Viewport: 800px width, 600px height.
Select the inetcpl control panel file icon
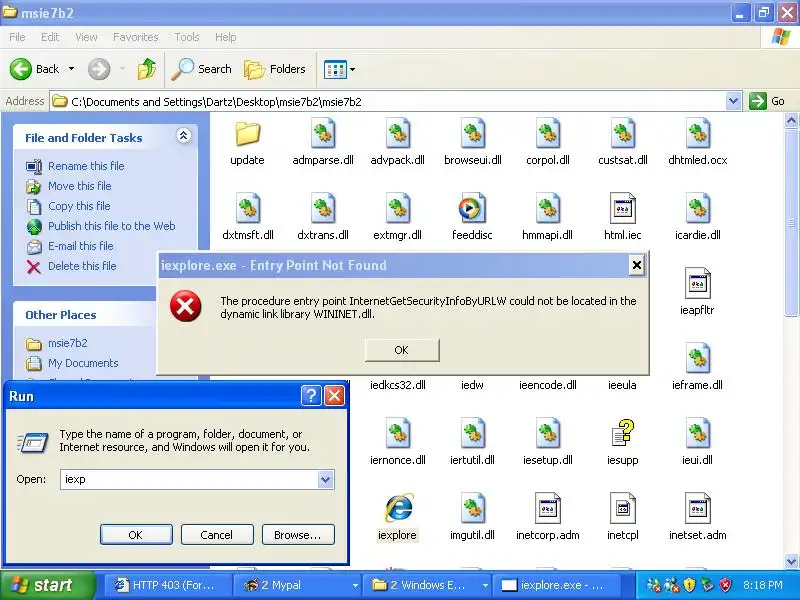point(622,508)
